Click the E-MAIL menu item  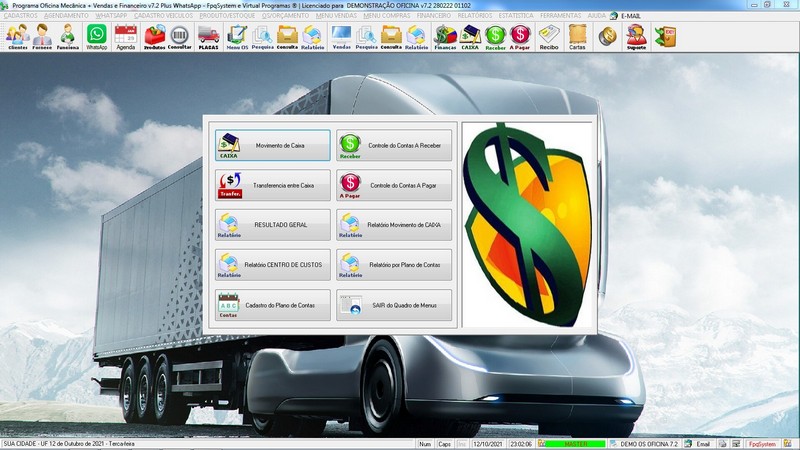coord(630,16)
